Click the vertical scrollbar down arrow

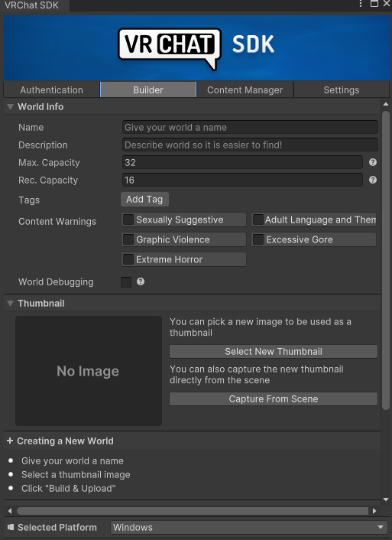click(385, 499)
